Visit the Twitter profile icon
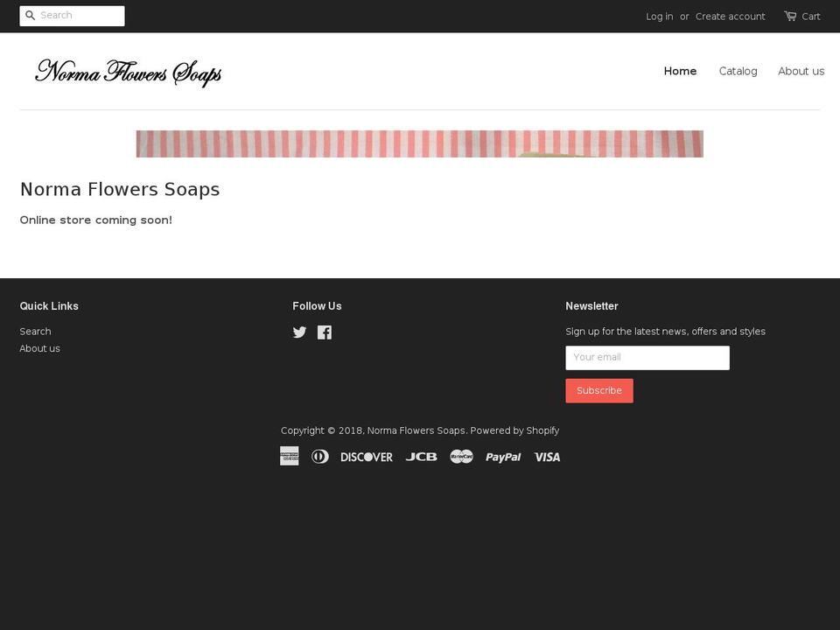This screenshot has width=840, height=630. point(299,332)
